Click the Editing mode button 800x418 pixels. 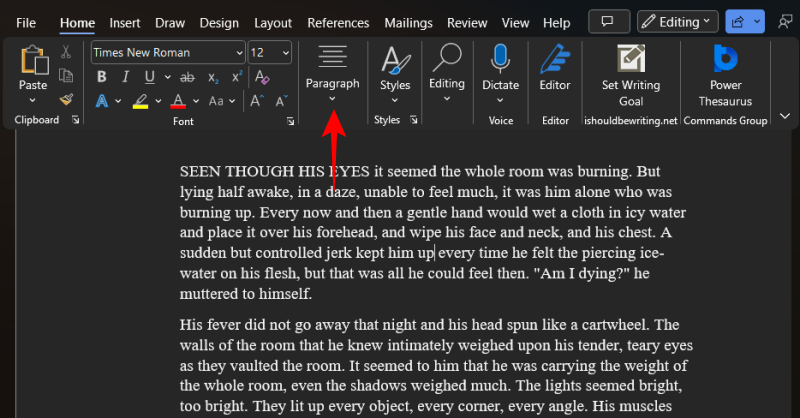click(x=678, y=21)
